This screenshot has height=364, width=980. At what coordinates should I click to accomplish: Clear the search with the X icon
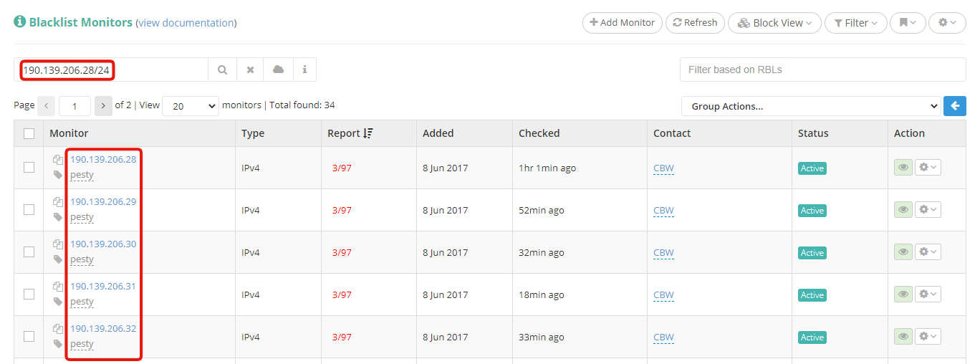pyautogui.click(x=250, y=70)
